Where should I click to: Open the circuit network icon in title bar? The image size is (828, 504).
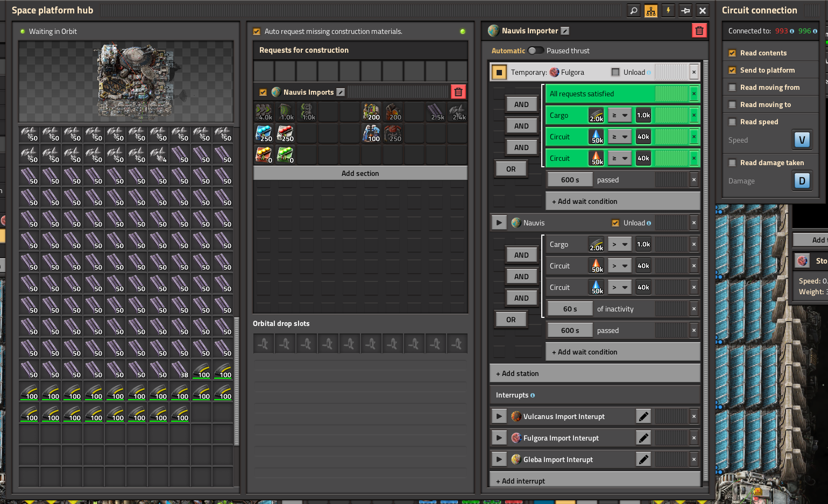coord(651,11)
